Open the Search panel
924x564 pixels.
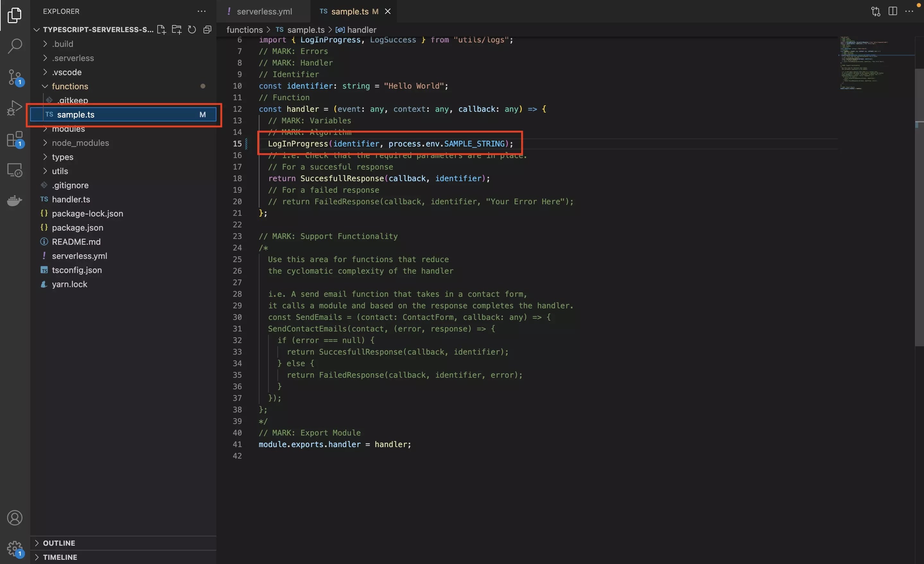tap(15, 45)
